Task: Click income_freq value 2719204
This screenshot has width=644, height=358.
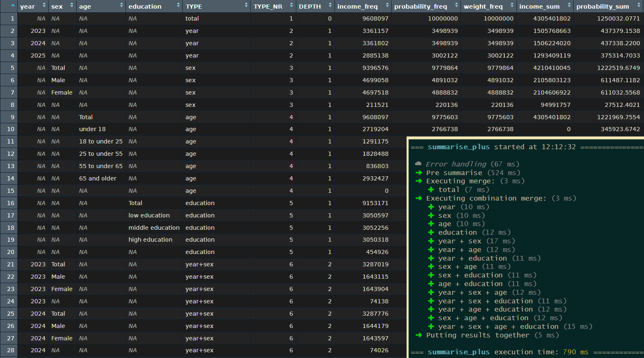Action: 375,129
